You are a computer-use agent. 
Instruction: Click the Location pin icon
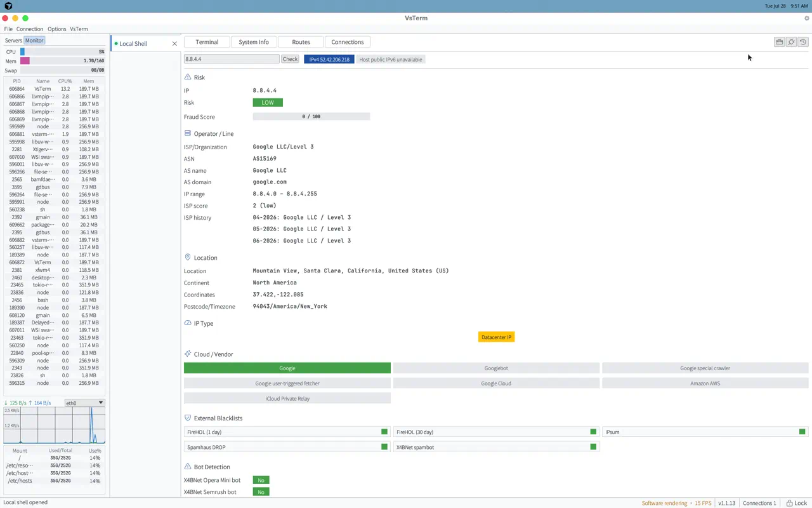click(187, 257)
